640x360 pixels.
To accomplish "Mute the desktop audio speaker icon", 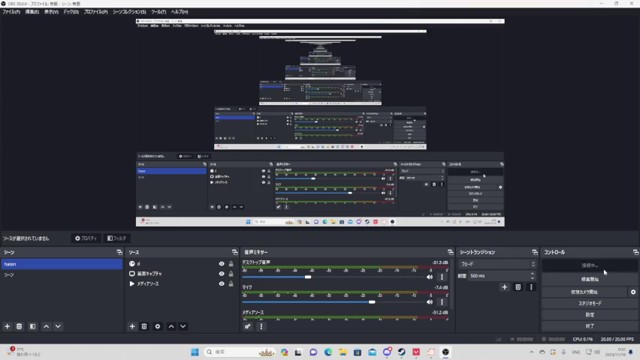I will click(429, 277).
